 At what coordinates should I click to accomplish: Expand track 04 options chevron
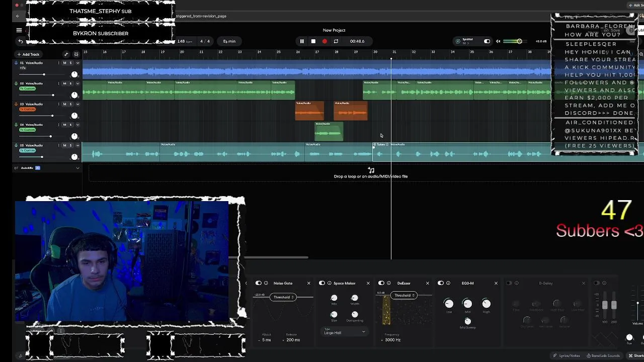pos(77,125)
